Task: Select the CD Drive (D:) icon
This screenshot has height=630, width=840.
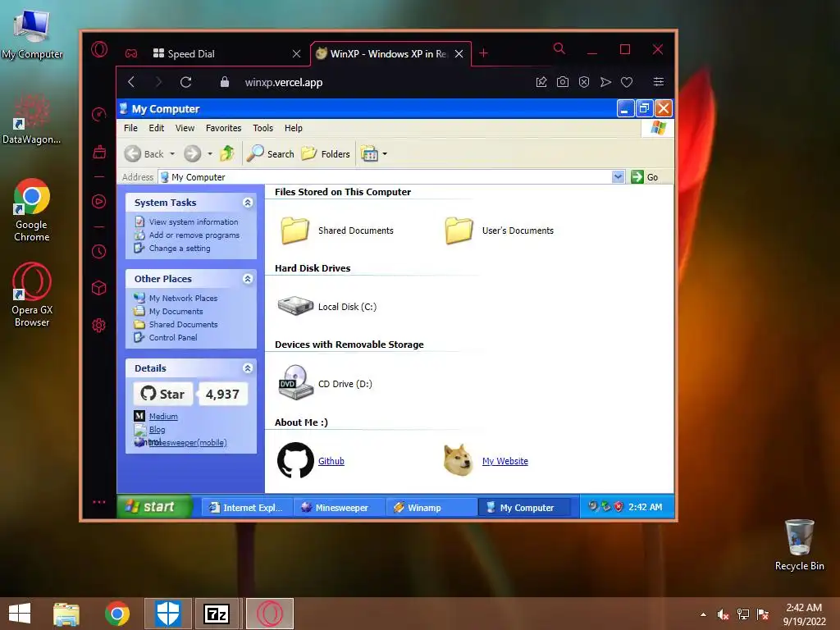Action: (325, 382)
